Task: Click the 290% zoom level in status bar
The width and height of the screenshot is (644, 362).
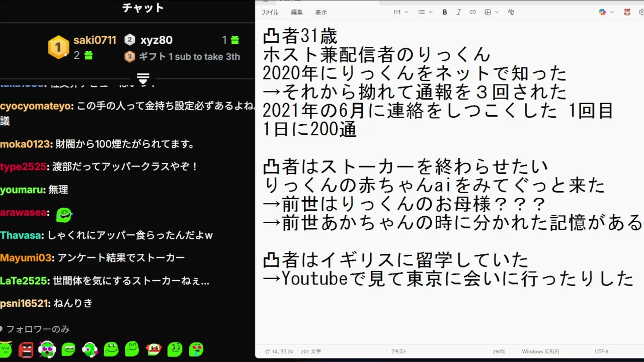Action: pyautogui.click(x=499, y=351)
